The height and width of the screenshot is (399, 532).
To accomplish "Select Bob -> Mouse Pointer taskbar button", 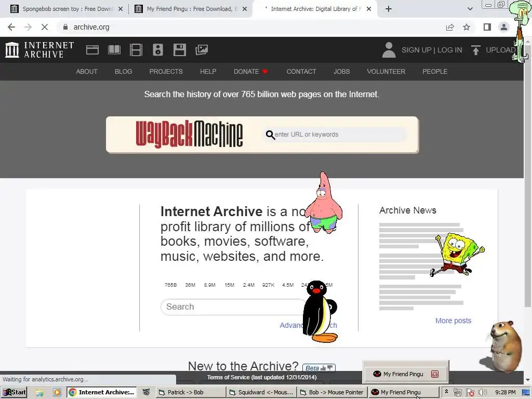I will point(332,392).
